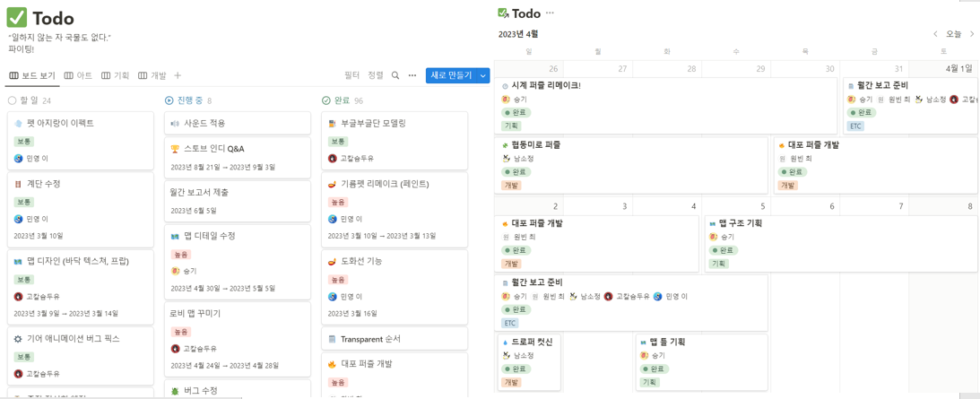
Task: Click the 진행 중 status column icon
Action: point(169,100)
